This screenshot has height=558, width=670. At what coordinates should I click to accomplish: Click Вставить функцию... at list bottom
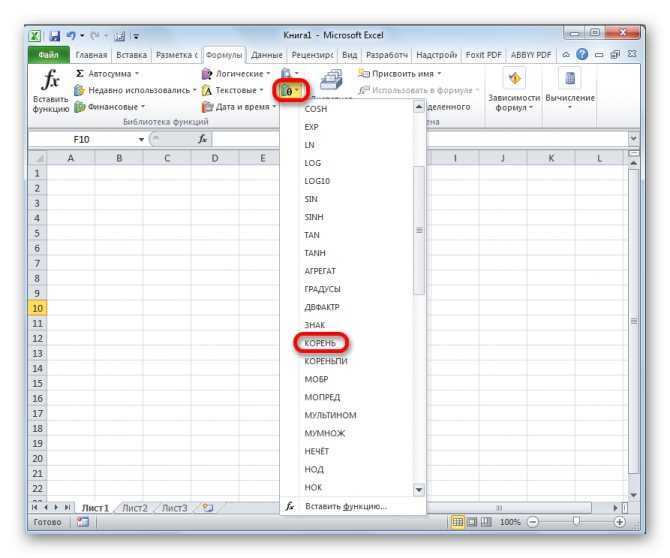click(346, 506)
